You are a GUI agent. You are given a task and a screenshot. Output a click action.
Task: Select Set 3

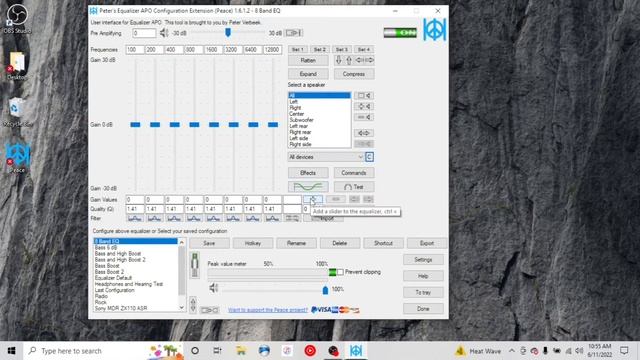pyautogui.click(x=342, y=49)
